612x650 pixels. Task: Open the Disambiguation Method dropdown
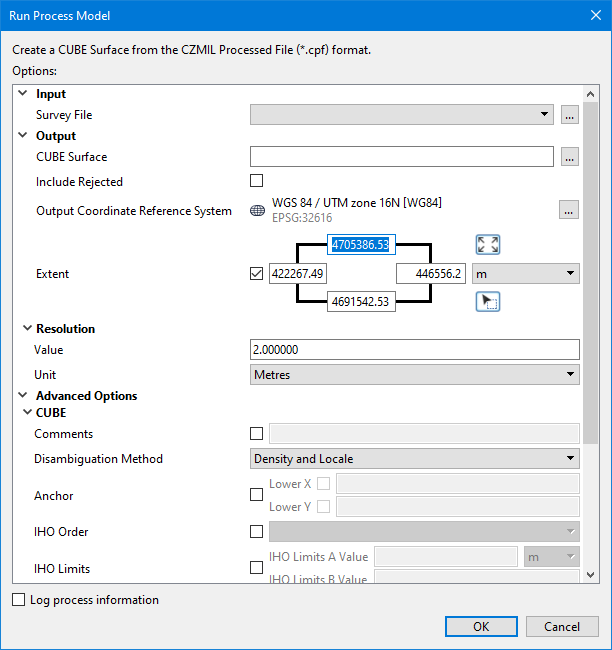[x=414, y=459]
